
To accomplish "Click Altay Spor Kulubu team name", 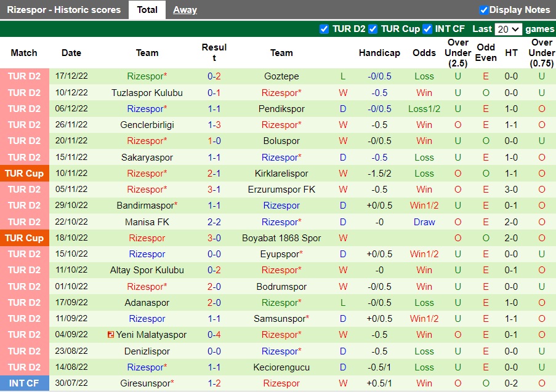I will [147, 270].
